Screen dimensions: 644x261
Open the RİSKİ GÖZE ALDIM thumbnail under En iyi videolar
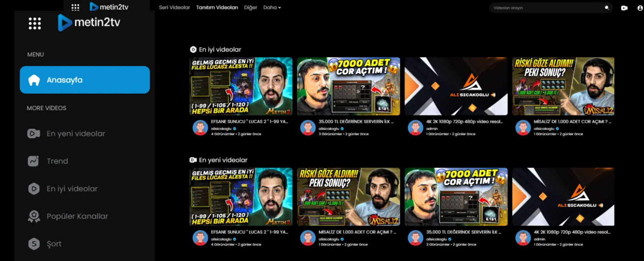pos(563,86)
